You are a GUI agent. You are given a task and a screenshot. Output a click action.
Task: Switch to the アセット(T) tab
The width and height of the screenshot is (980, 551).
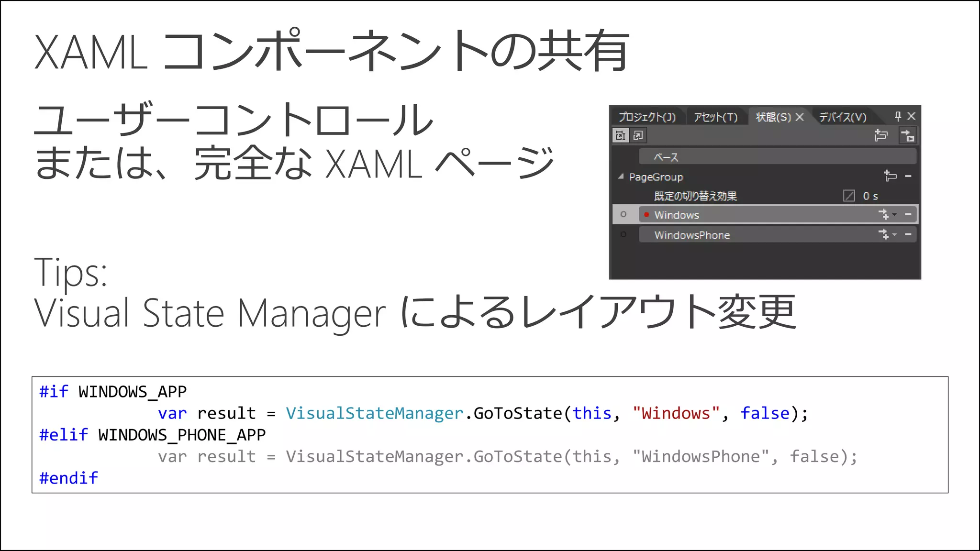[x=716, y=117]
